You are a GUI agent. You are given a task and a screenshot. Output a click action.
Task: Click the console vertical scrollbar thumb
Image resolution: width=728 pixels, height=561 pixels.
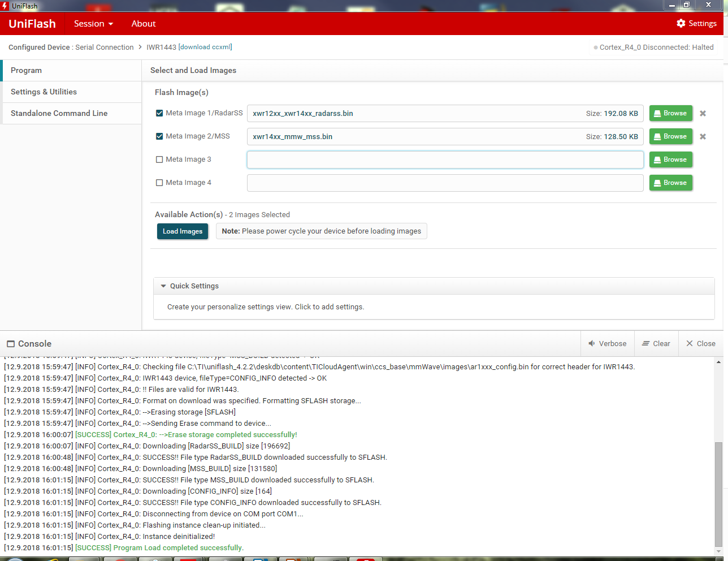(x=718, y=494)
